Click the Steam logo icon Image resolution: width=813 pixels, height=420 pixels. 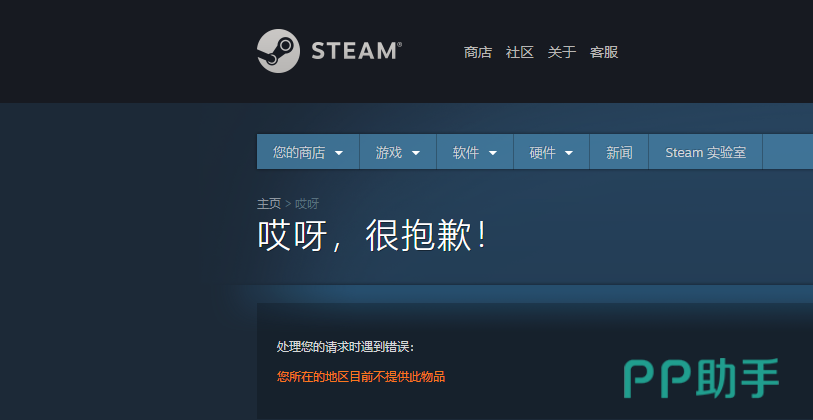pos(278,50)
